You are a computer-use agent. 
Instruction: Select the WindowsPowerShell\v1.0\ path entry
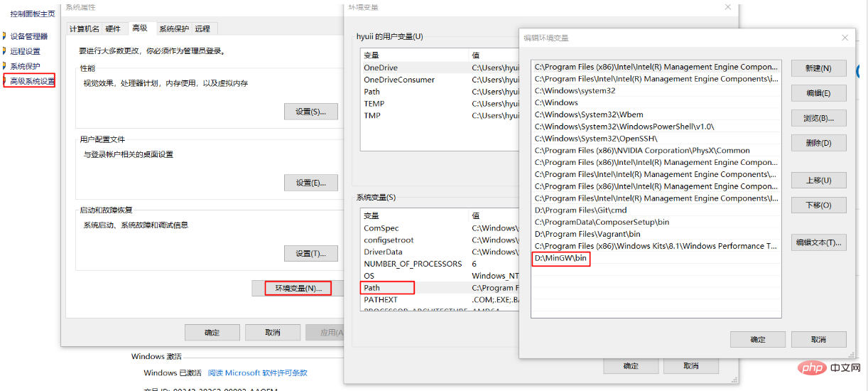point(656,127)
